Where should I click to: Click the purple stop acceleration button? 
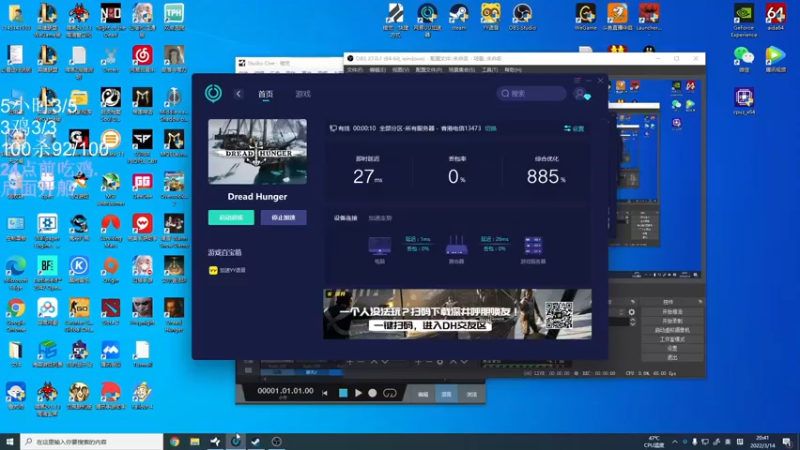tap(284, 217)
